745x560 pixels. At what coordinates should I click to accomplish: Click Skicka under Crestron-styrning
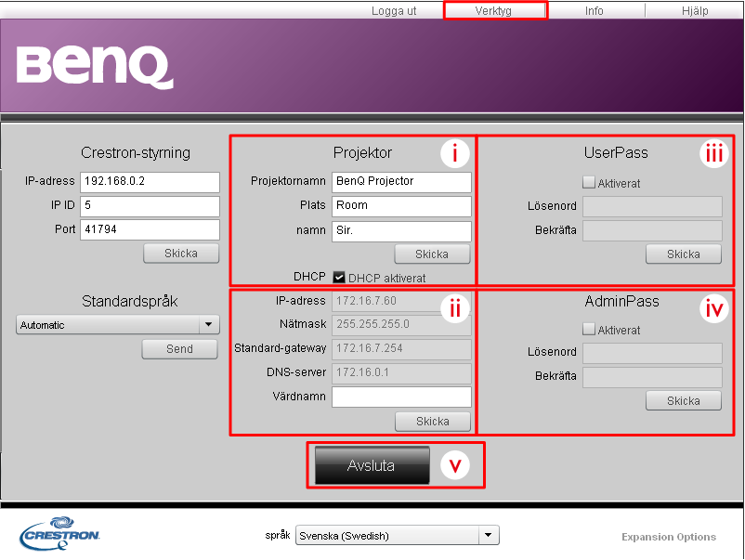point(181,254)
